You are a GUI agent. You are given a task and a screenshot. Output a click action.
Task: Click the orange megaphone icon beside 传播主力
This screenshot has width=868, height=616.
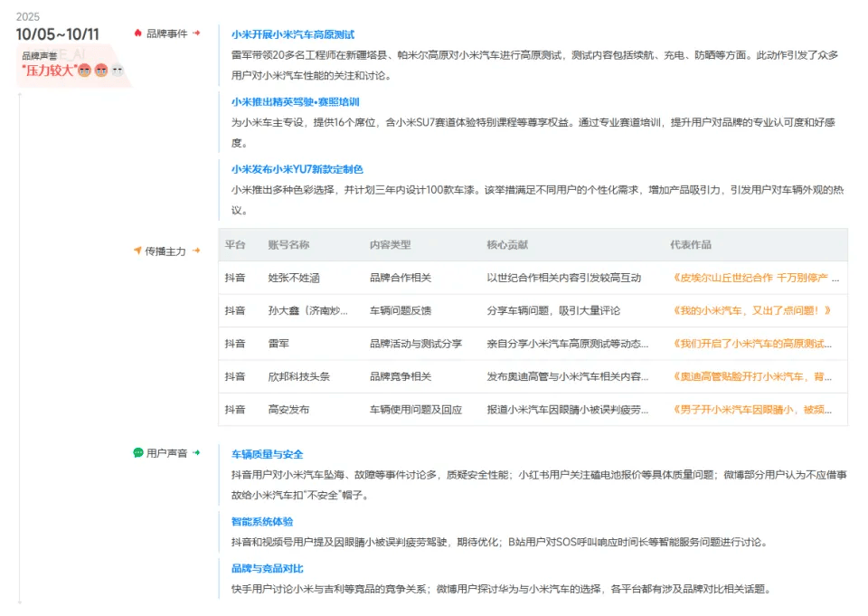point(137,251)
